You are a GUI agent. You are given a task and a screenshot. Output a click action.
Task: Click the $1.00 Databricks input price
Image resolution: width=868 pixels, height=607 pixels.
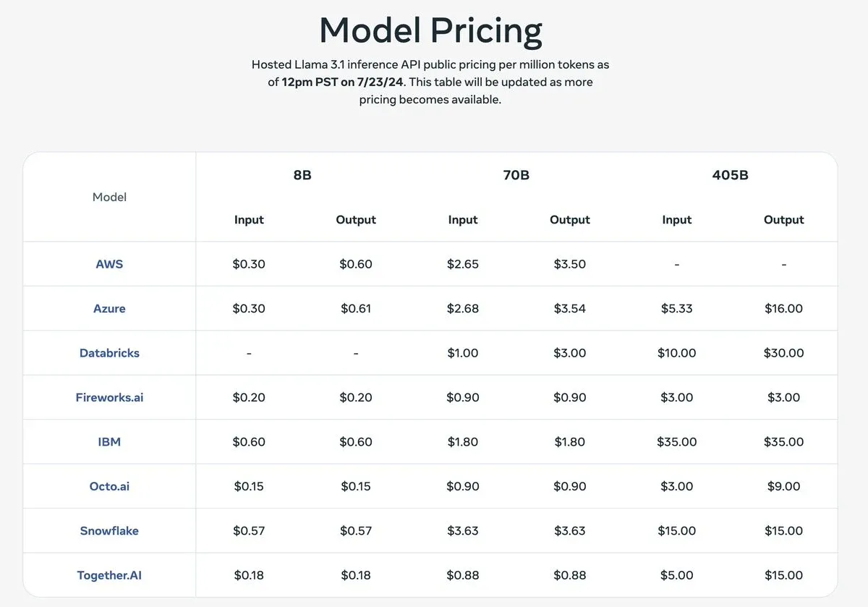[463, 353]
